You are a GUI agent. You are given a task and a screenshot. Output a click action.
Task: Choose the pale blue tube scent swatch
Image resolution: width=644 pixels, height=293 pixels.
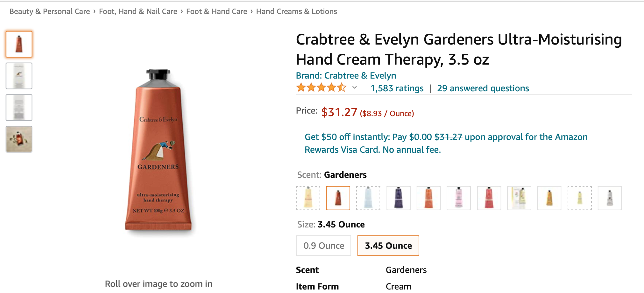368,198
